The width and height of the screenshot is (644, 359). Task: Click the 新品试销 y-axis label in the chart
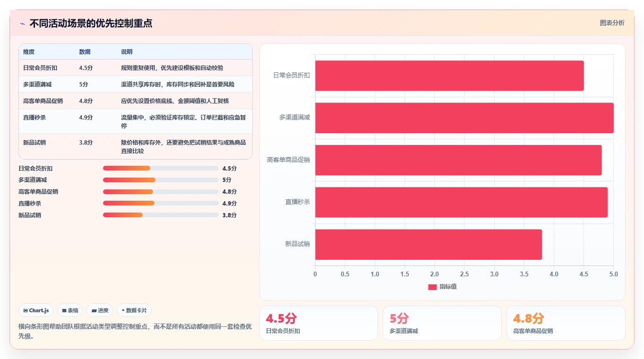[298, 244]
